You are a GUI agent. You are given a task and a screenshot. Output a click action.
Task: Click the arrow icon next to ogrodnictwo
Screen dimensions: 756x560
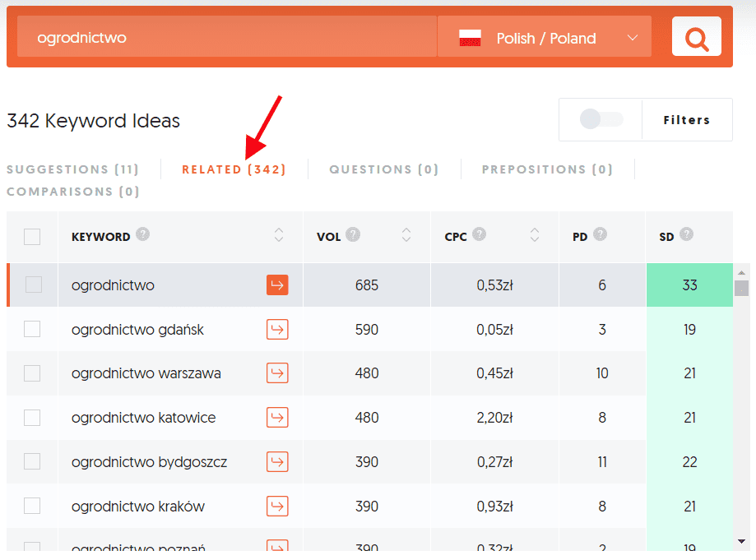point(277,284)
